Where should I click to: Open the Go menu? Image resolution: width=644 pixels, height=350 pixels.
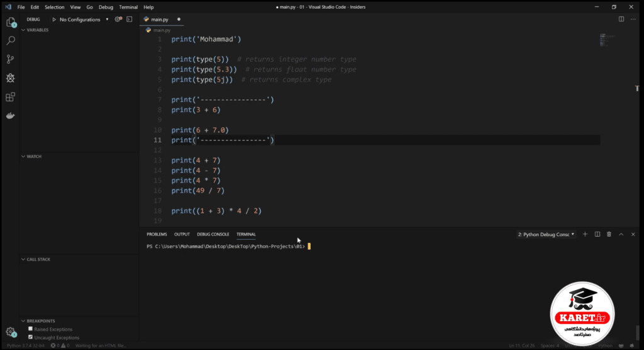click(89, 7)
